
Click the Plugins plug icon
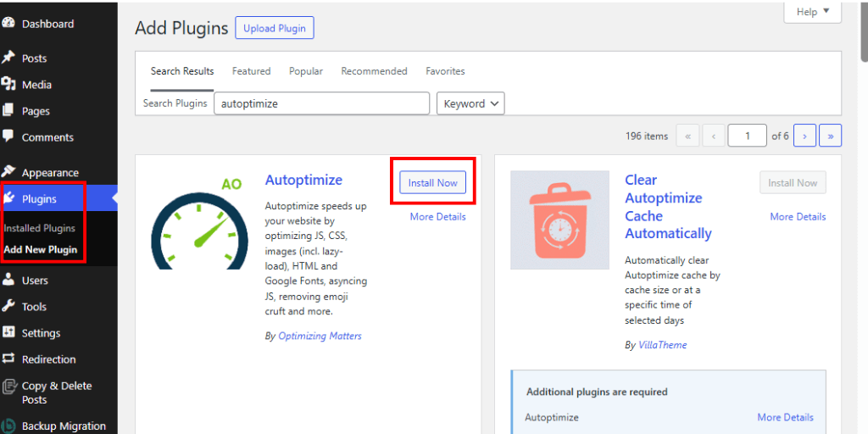[10, 198]
